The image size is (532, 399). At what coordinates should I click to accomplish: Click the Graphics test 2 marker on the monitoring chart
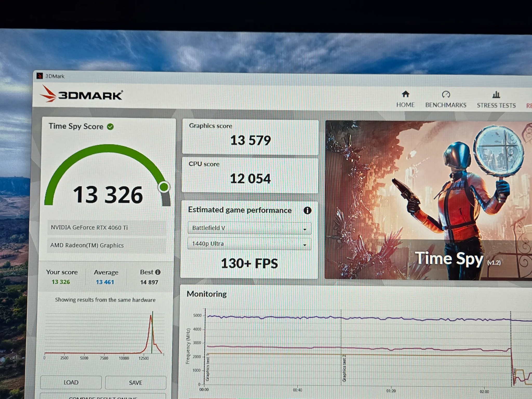(344, 368)
